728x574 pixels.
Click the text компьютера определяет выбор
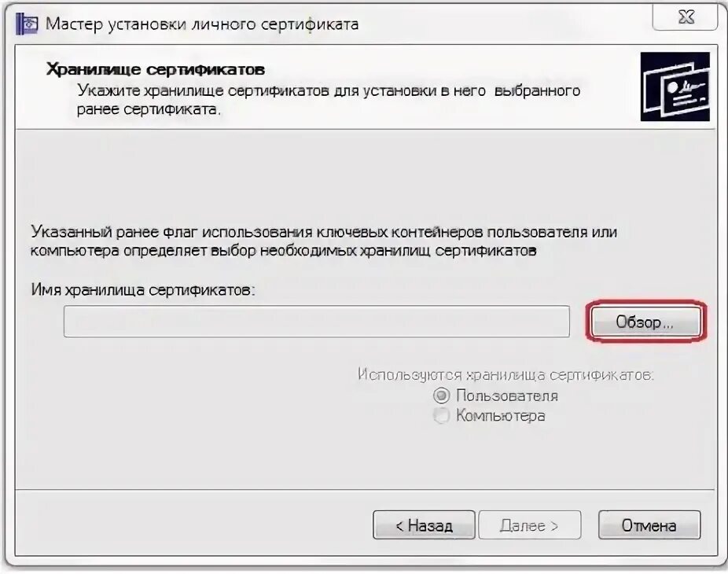click(143, 252)
